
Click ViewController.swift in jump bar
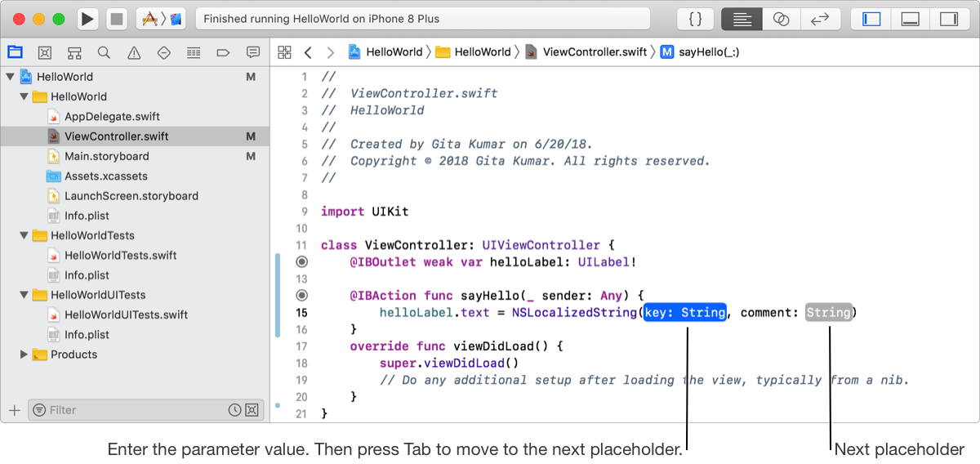pos(586,52)
